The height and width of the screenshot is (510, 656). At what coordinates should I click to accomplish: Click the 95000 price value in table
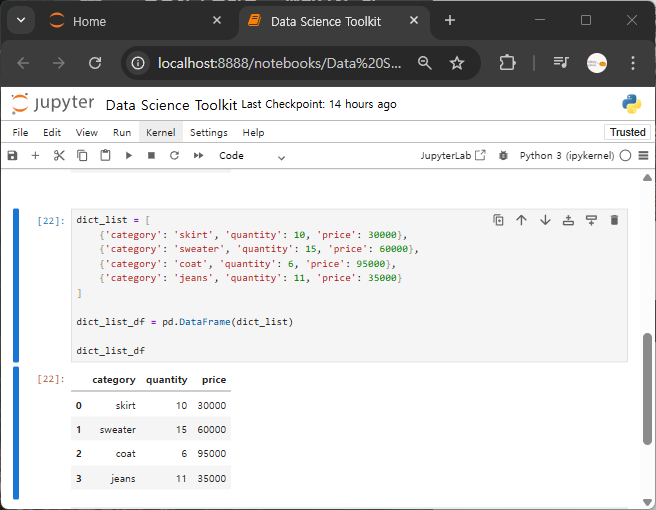212,454
